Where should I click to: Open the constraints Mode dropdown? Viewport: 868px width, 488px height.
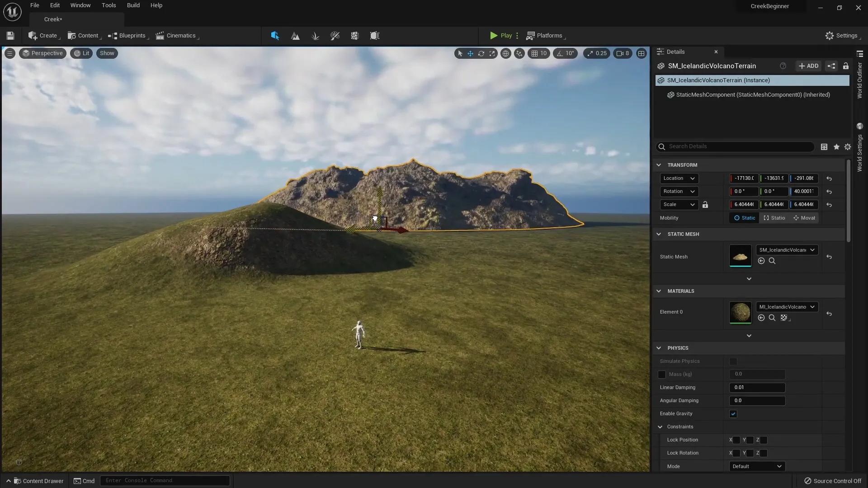757,466
